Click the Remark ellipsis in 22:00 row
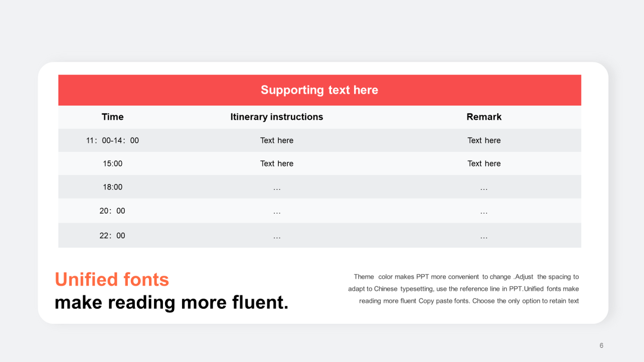The image size is (644, 362). pyautogui.click(x=484, y=237)
